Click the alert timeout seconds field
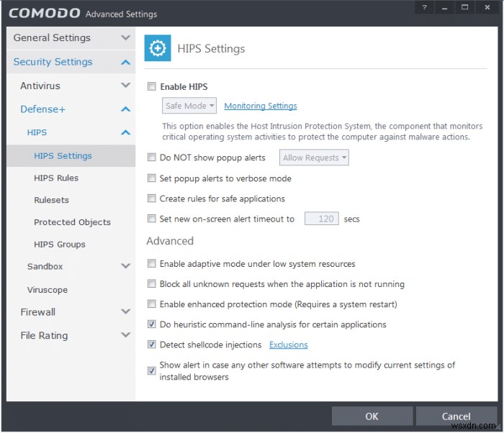The height and width of the screenshot is (433, 504). (x=321, y=219)
